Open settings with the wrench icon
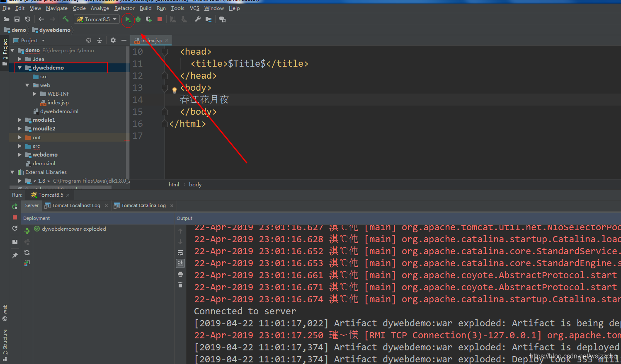The width and height of the screenshot is (621, 364). (x=198, y=19)
